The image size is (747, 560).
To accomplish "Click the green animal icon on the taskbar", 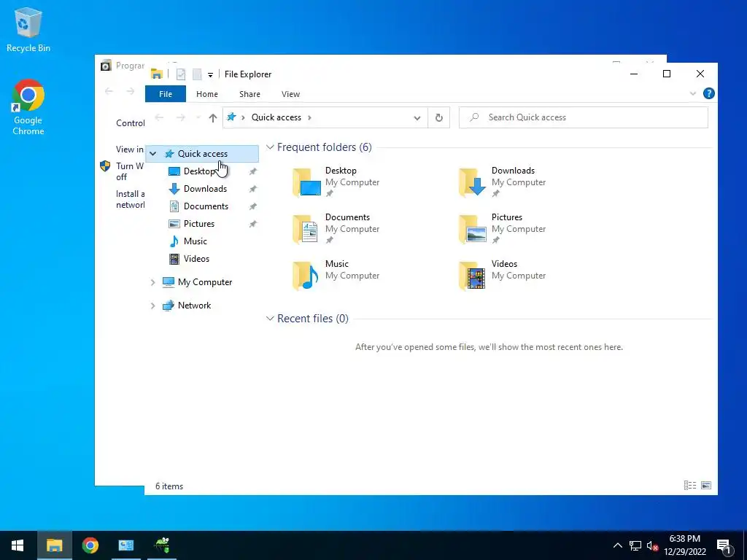I will (162, 545).
